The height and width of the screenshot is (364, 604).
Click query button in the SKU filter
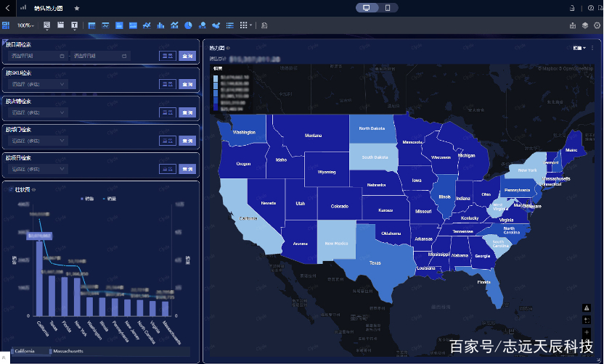pyautogui.click(x=187, y=84)
